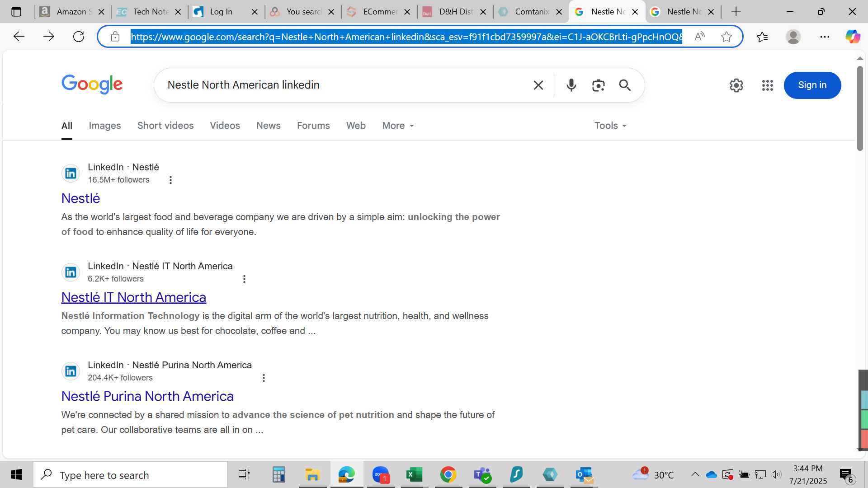Image resolution: width=868 pixels, height=488 pixels.
Task: Open Nestlé Purina North America link
Action: (147, 396)
